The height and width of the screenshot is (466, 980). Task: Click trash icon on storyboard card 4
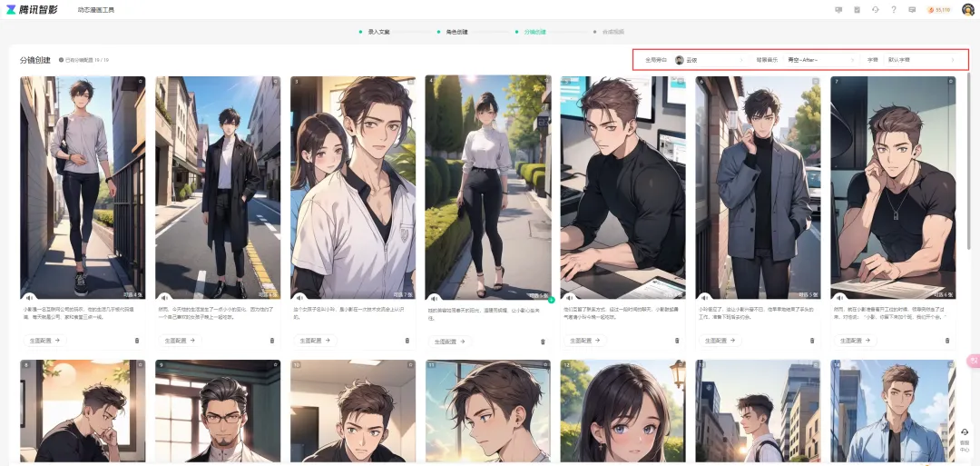(x=543, y=342)
